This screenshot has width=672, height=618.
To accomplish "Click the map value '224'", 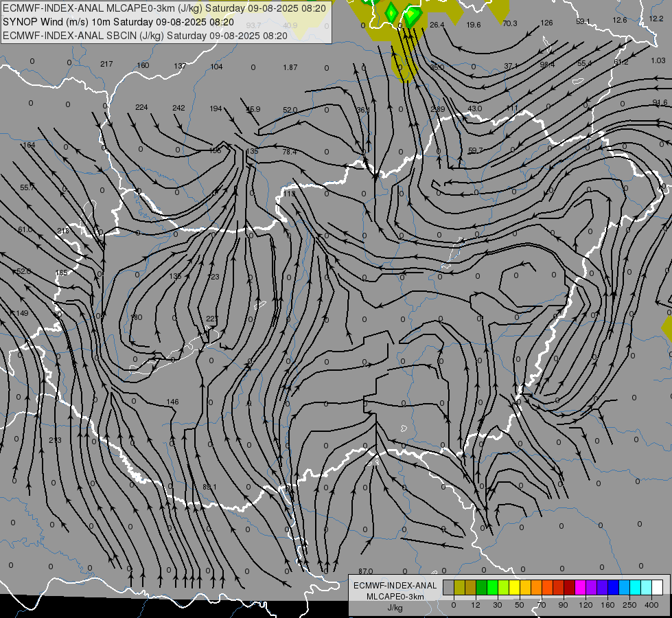I will click(x=141, y=107).
